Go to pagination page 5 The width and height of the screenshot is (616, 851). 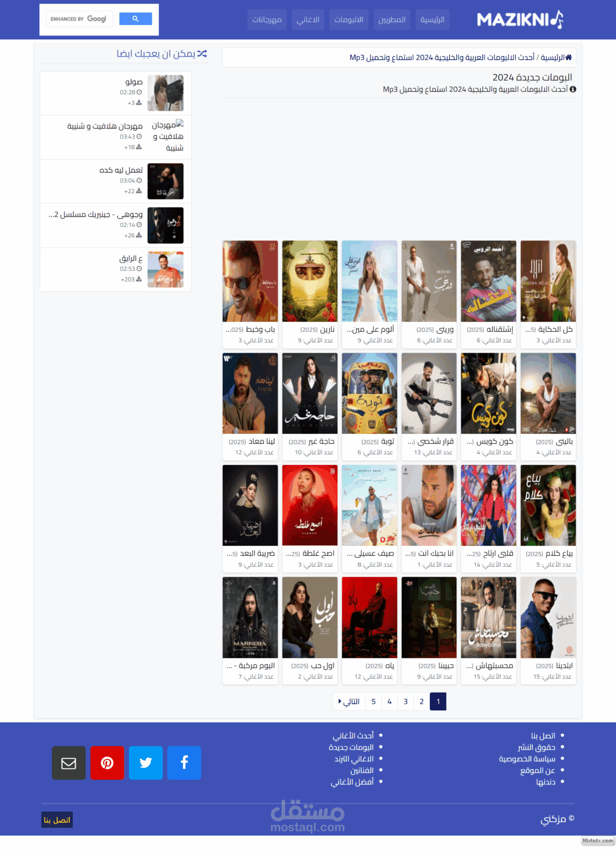[373, 701]
